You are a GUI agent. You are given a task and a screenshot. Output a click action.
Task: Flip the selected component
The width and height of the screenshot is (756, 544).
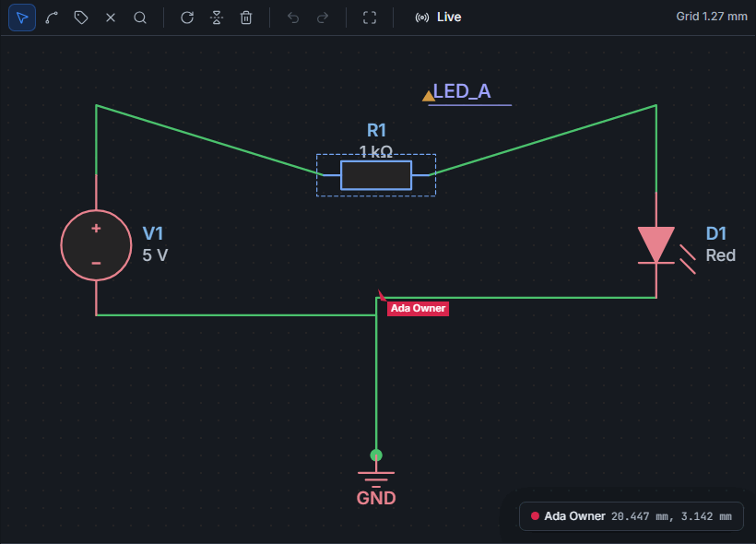(x=217, y=18)
